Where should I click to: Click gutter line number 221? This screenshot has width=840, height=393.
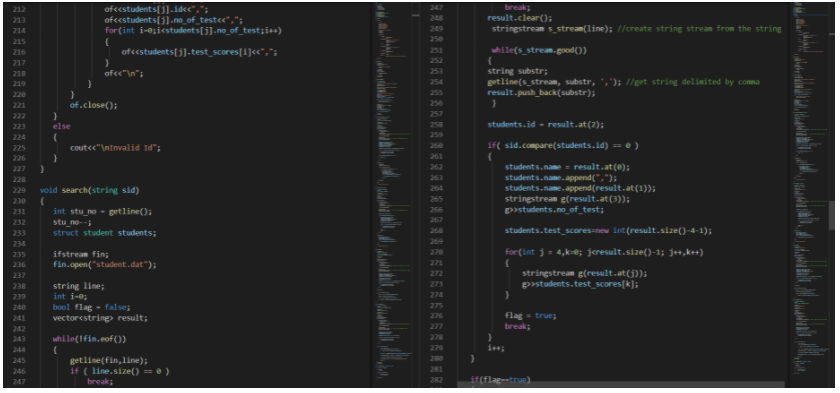point(18,105)
